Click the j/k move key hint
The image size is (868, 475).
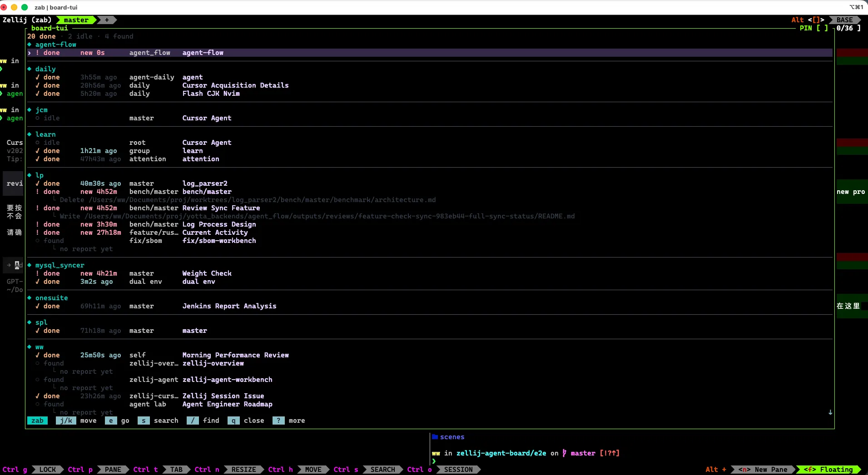[76, 421]
